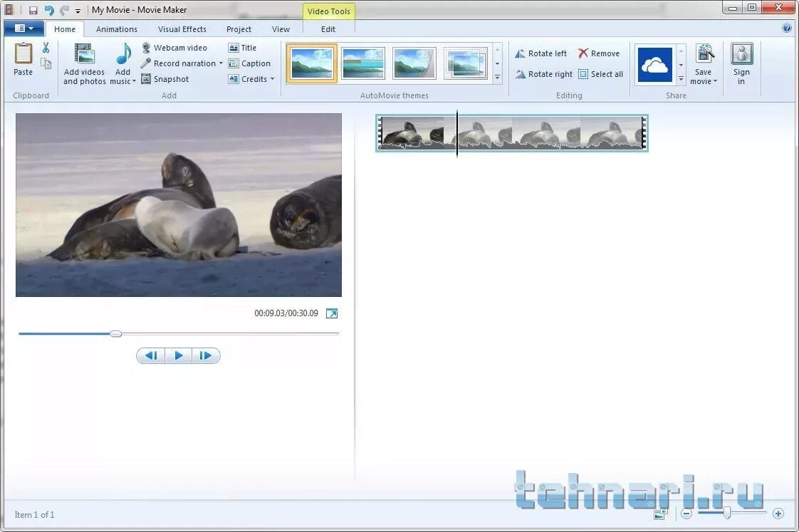Skip to the previous frame
The image size is (799, 532).
pos(150,355)
